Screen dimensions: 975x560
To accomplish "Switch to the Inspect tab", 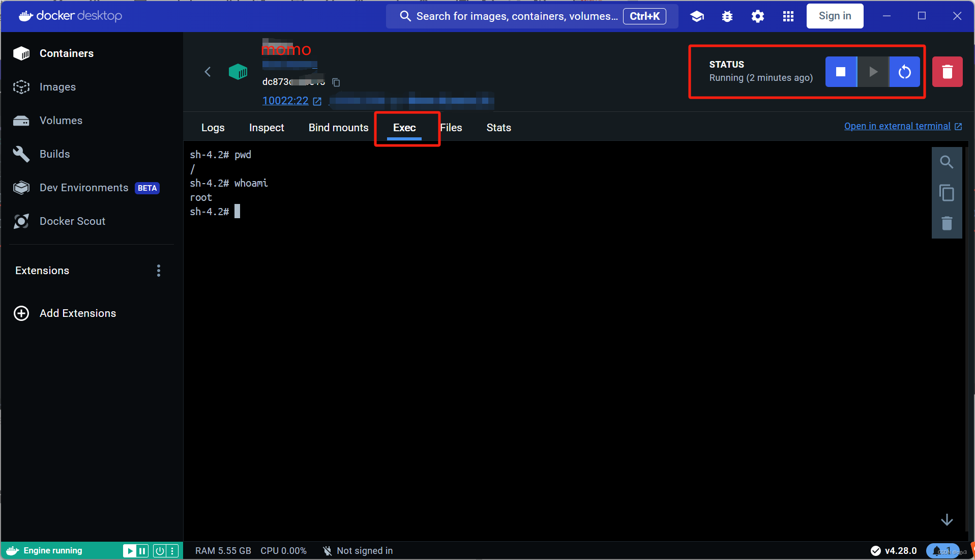I will [x=267, y=128].
